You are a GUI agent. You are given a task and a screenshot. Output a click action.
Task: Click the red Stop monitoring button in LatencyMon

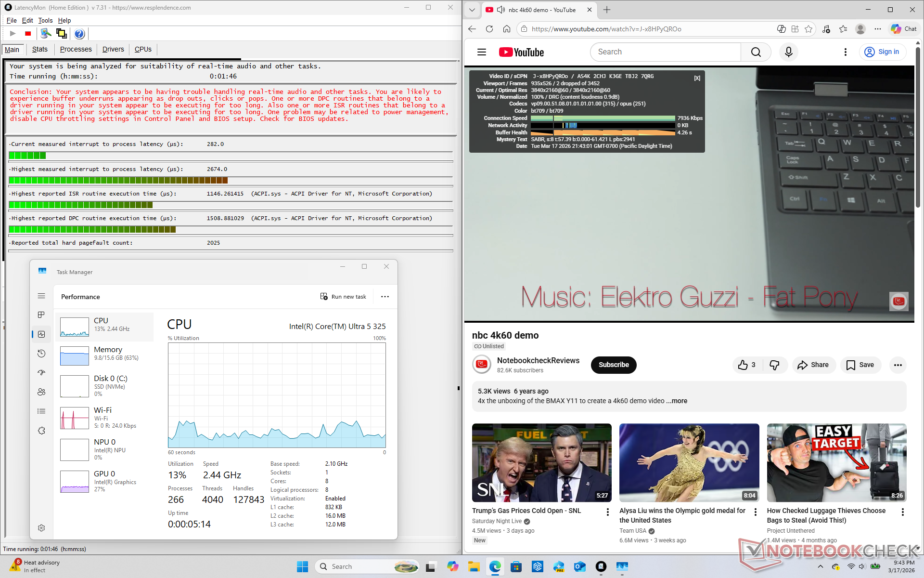28,34
